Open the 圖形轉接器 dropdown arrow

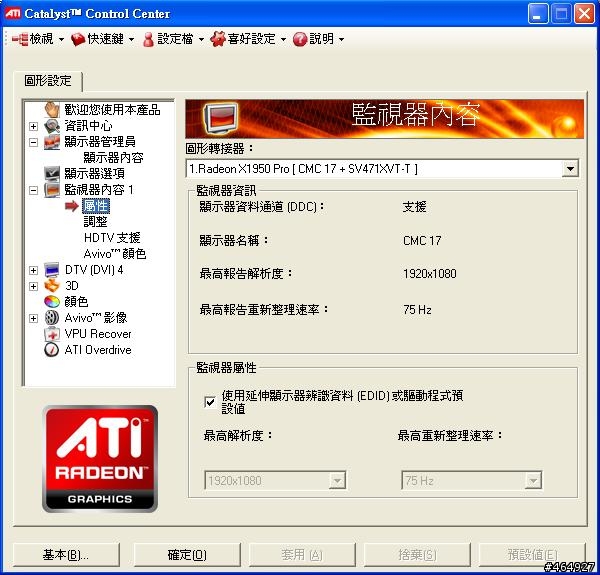[570, 169]
